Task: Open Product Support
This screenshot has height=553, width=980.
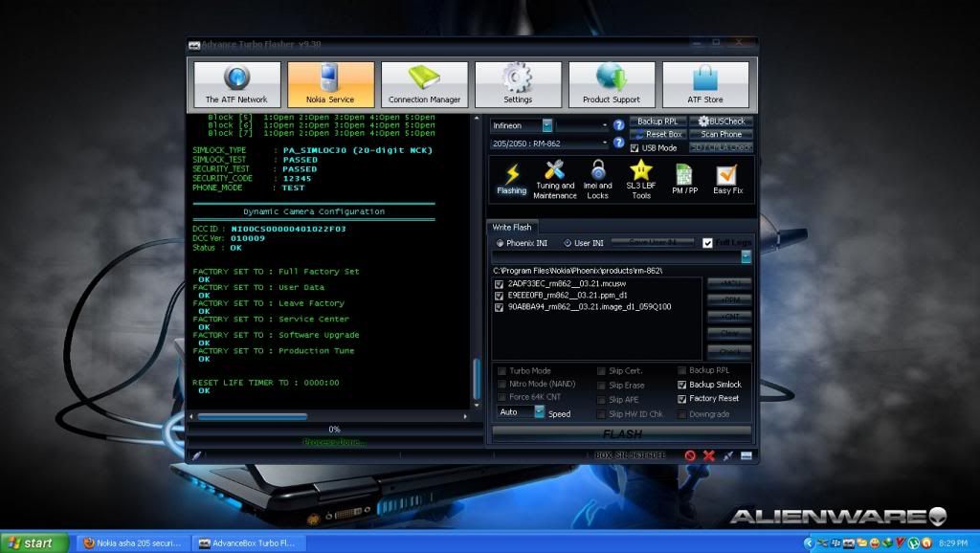Action: [x=612, y=84]
